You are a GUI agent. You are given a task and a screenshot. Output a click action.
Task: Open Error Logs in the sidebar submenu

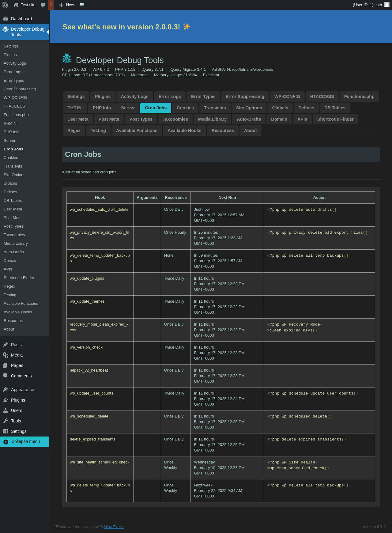13,72
